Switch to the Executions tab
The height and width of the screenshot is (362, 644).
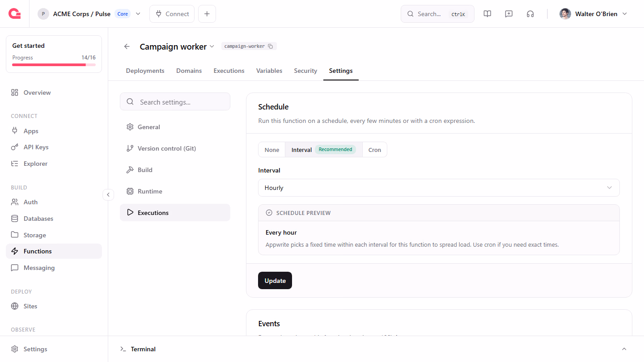tap(229, 71)
